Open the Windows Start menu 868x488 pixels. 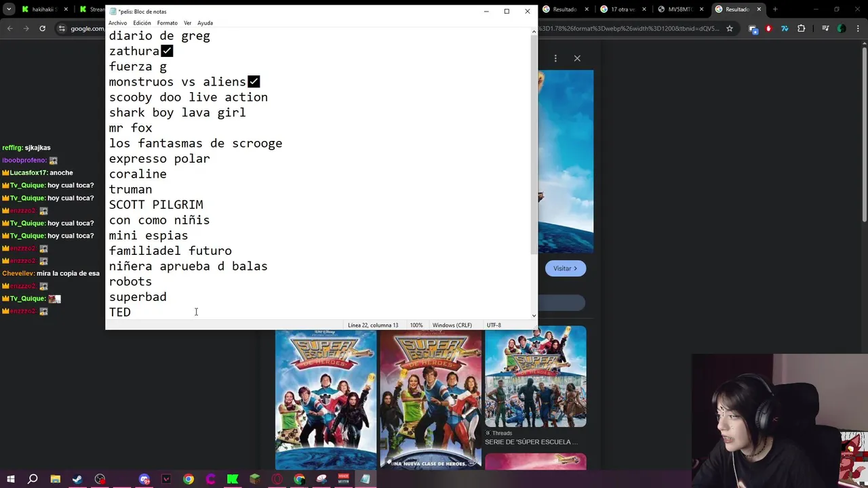[x=11, y=479]
